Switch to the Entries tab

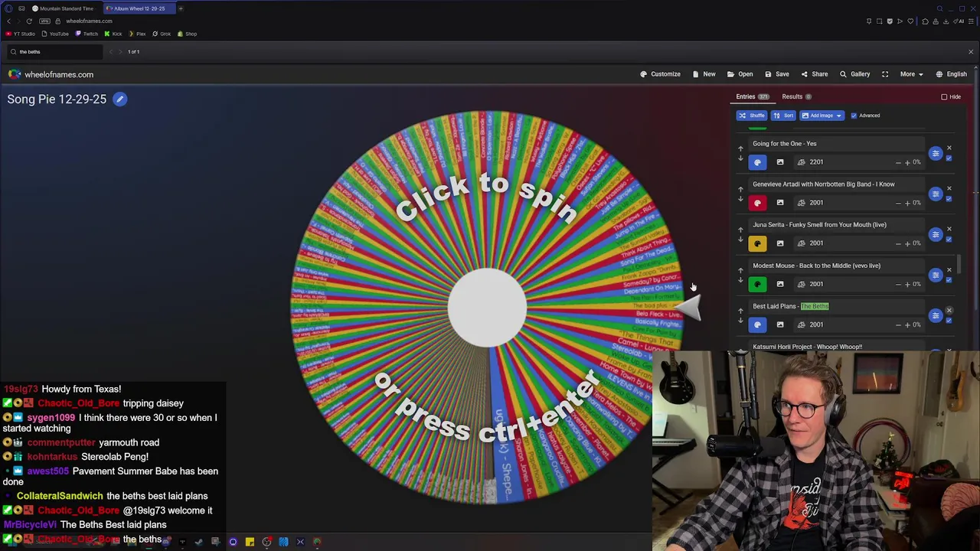(x=752, y=96)
